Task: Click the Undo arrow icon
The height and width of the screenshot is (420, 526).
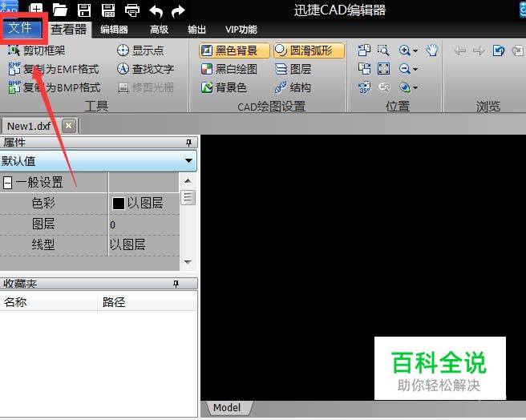Action: (156, 11)
